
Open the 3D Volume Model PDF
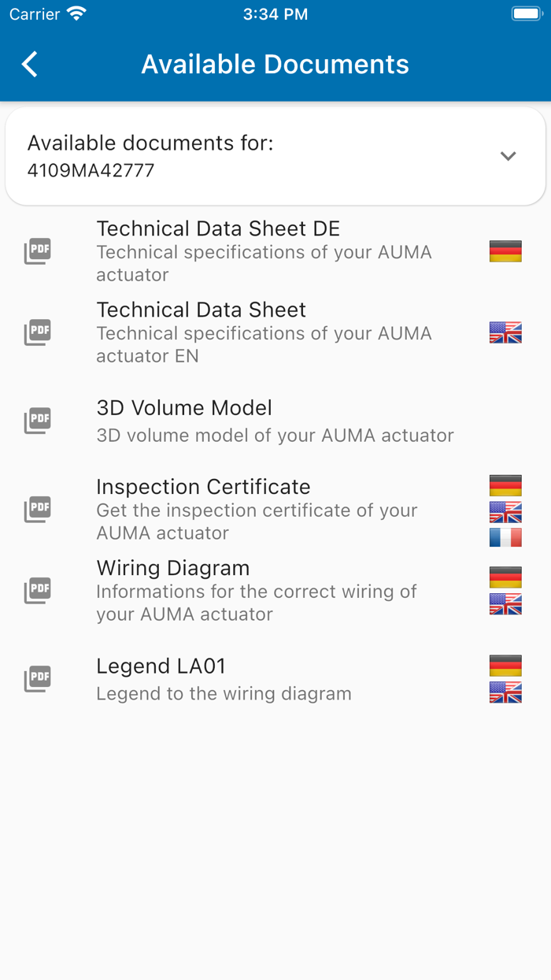[183, 407]
